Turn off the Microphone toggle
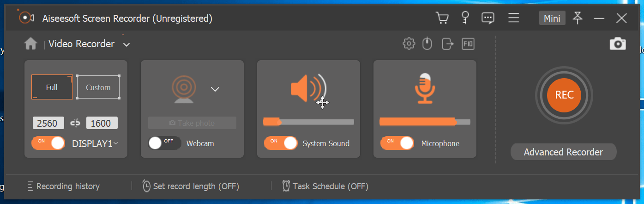The image size is (644, 204). (x=397, y=143)
